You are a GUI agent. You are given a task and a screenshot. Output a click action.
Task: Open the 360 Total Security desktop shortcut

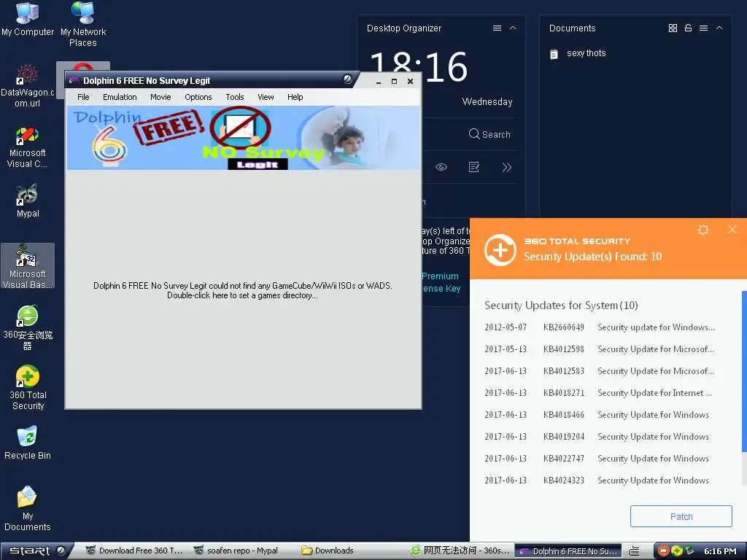point(27,388)
